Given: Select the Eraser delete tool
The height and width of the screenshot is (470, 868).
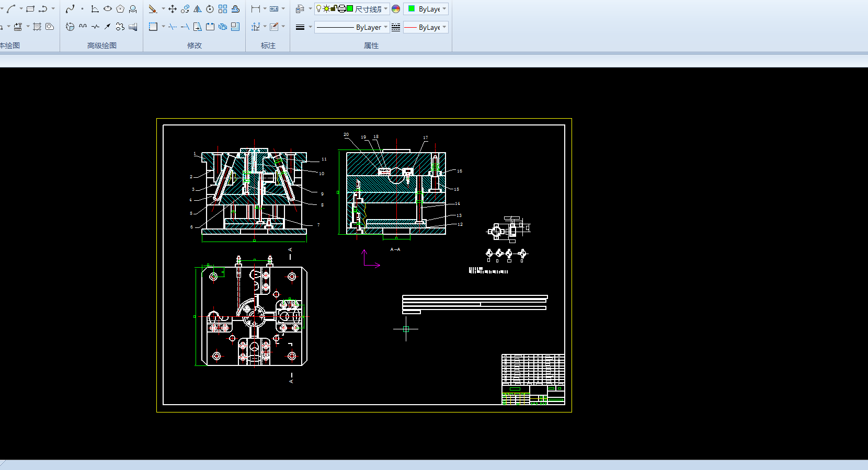Looking at the screenshot, I should coord(153,9).
